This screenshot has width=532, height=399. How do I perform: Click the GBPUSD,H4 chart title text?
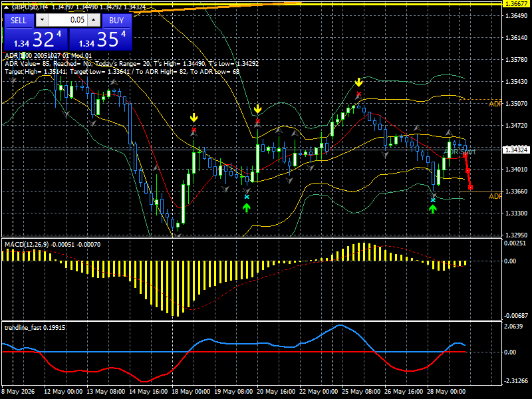click(x=30, y=7)
